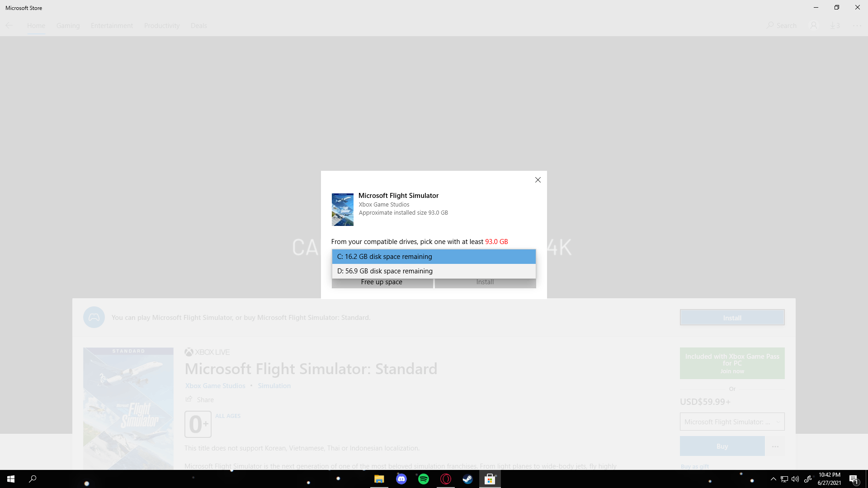The image size is (868, 488).
Task: Expand the Microsoft Flight Simulator edition dropdown
Action: (x=732, y=422)
